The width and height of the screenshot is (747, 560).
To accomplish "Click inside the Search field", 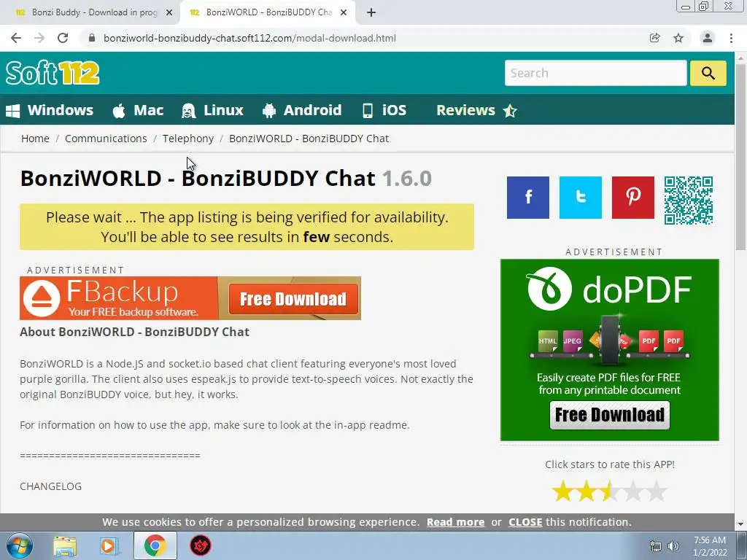I will [x=595, y=73].
